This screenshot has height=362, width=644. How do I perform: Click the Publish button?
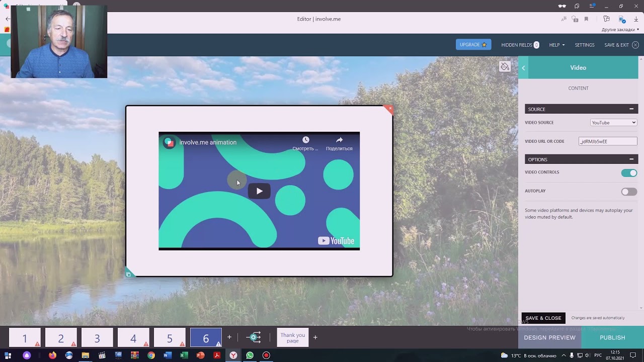612,338
